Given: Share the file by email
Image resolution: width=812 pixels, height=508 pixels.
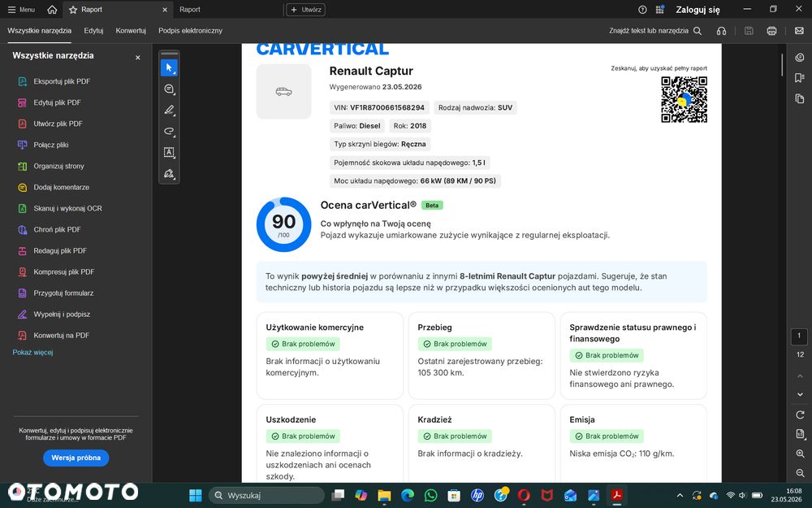Looking at the screenshot, I should click(799, 31).
